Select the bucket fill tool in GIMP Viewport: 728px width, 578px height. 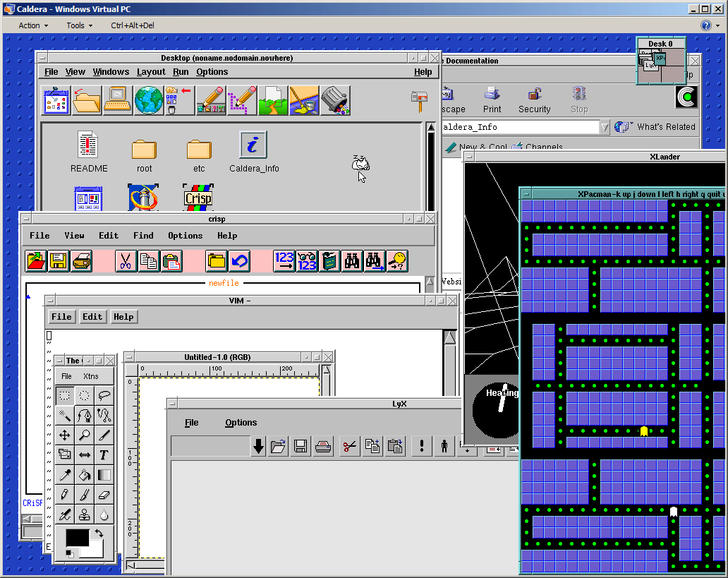(x=85, y=475)
